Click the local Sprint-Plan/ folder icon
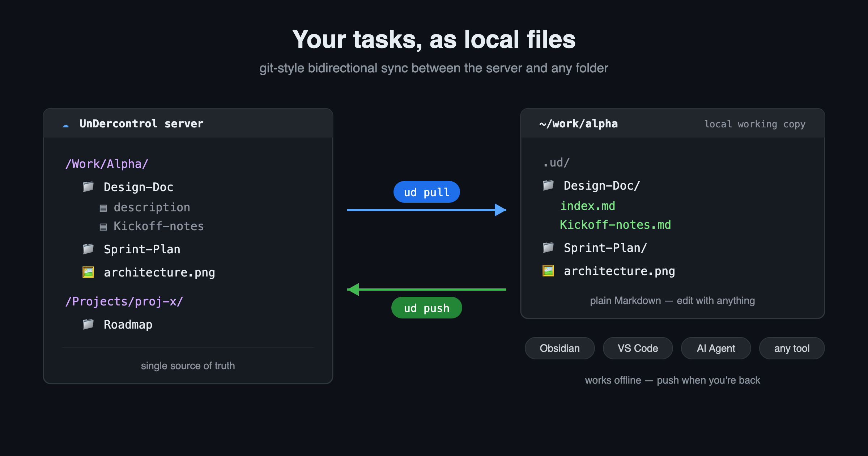Image resolution: width=868 pixels, height=456 pixels. 548,248
